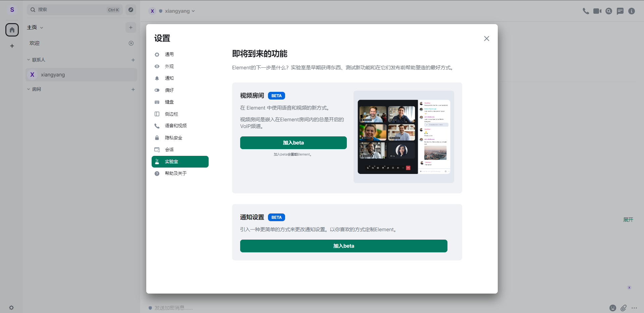Click the question mark icon beside 帮助及关于
This screenshot has height=313, width=644.
pyautogui.click(x=157, y=174)
